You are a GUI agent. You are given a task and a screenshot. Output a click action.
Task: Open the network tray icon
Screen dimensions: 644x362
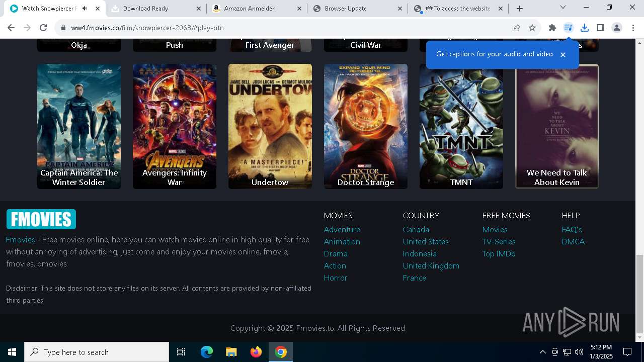(x=567, y=352)
